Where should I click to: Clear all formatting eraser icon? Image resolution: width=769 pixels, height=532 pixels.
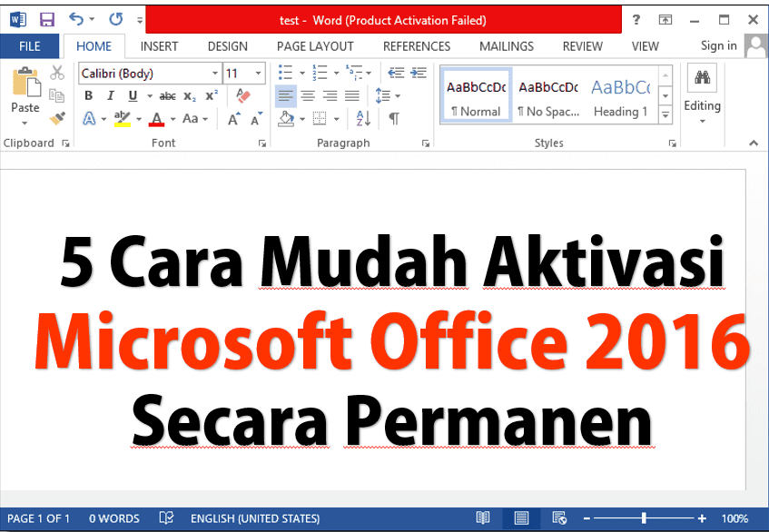pyautogui.click(x=242, y=95)
